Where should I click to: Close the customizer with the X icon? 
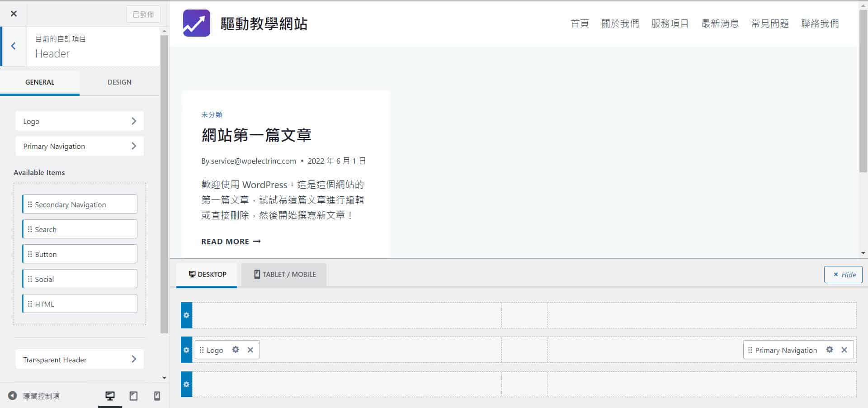[x=14, y=14]
